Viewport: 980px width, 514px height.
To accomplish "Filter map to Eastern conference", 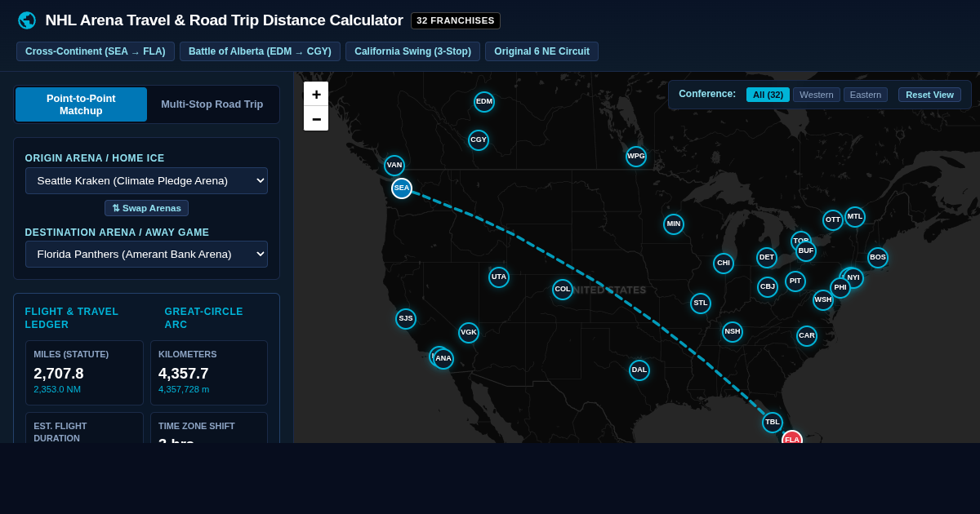I will tap(866, 95).
